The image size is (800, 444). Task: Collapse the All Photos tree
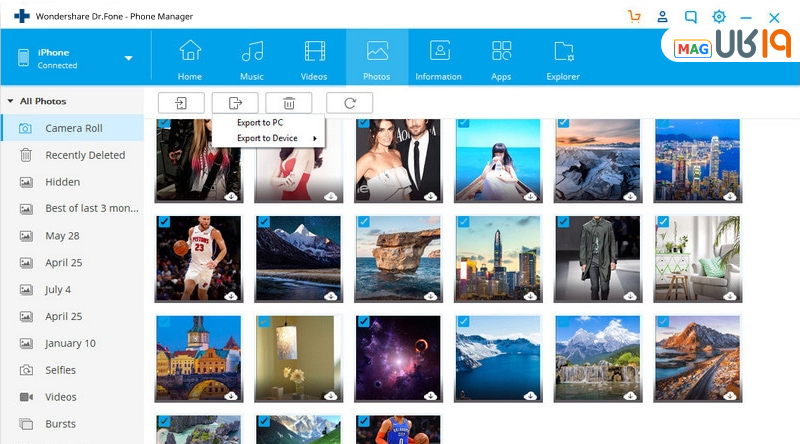(x=10, y=101)
